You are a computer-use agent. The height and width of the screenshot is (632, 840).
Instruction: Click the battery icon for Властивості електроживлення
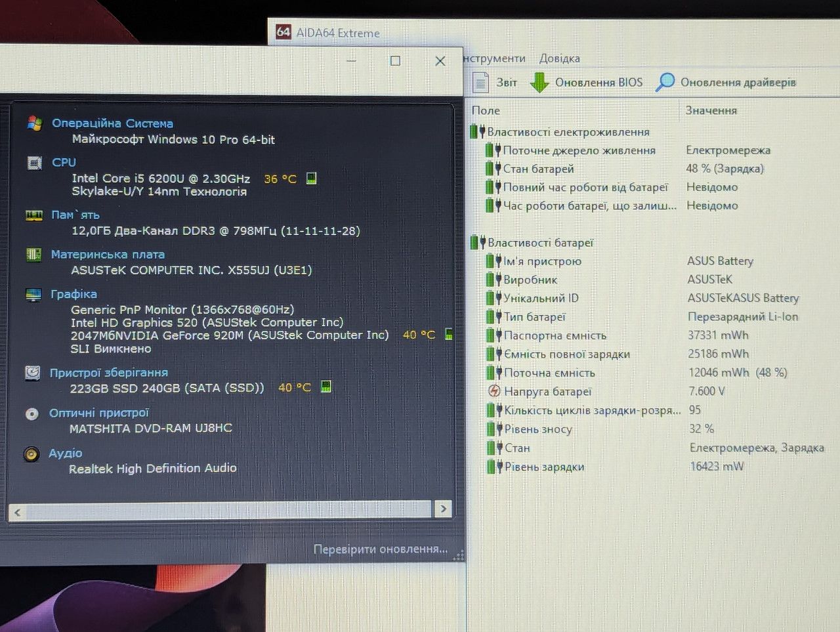click(478, 132)
